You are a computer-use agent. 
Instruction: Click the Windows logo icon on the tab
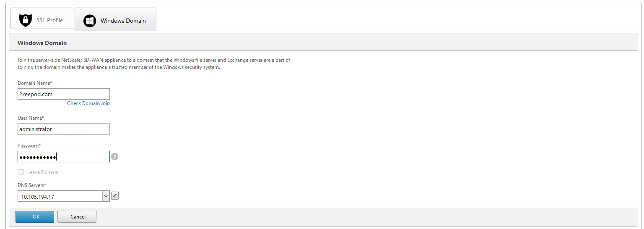(90, 21)
